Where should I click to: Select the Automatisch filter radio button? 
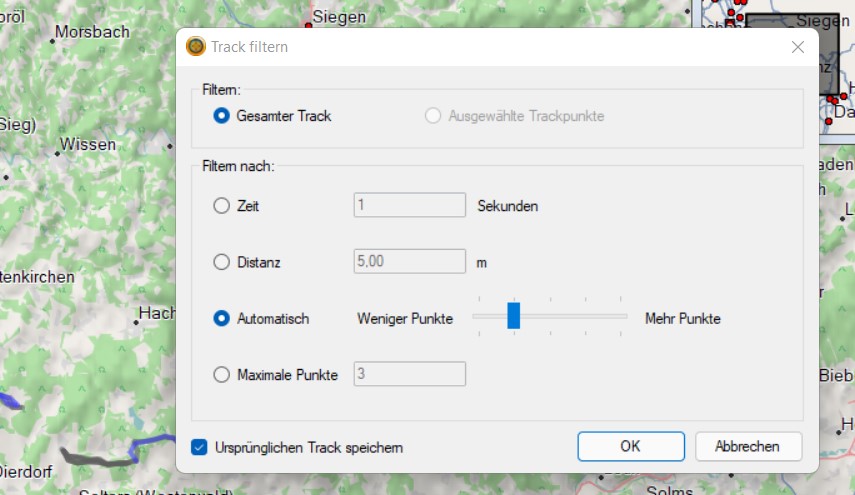(x=222, y=319)
